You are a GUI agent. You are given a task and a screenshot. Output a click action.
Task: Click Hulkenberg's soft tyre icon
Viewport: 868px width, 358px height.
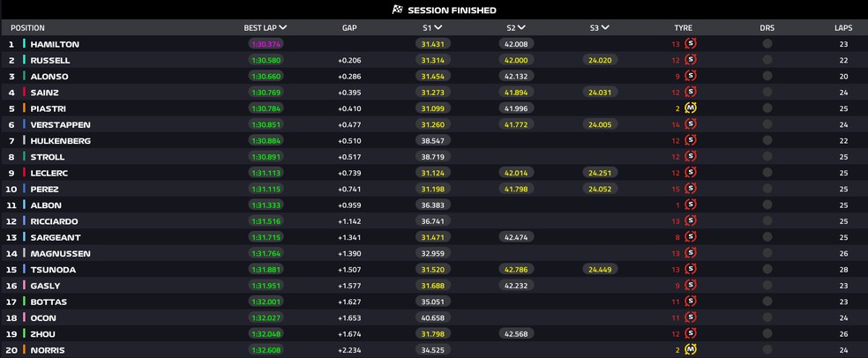pos(691,140)
